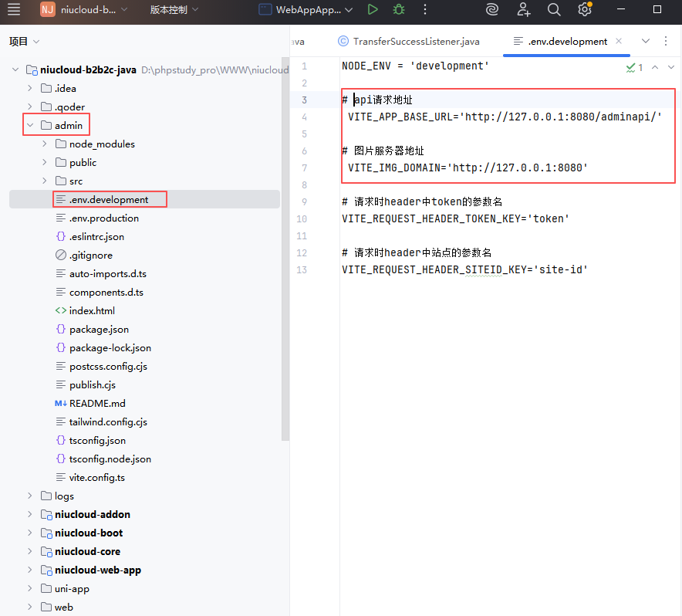The width and height of the screenshot is (682, 616).
Task: Open Search Everywhere magnifier icon
Action: [554, 10]
